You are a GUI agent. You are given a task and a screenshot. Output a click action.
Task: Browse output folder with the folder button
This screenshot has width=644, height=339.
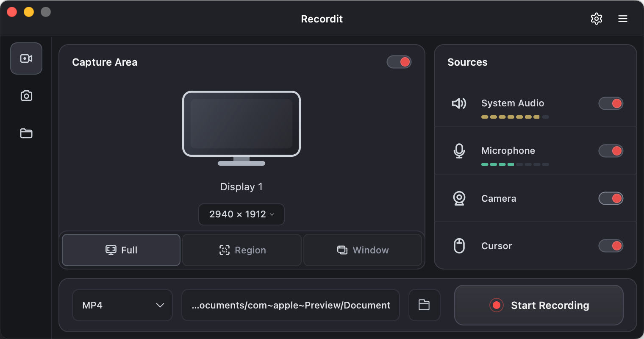point(424,305)
